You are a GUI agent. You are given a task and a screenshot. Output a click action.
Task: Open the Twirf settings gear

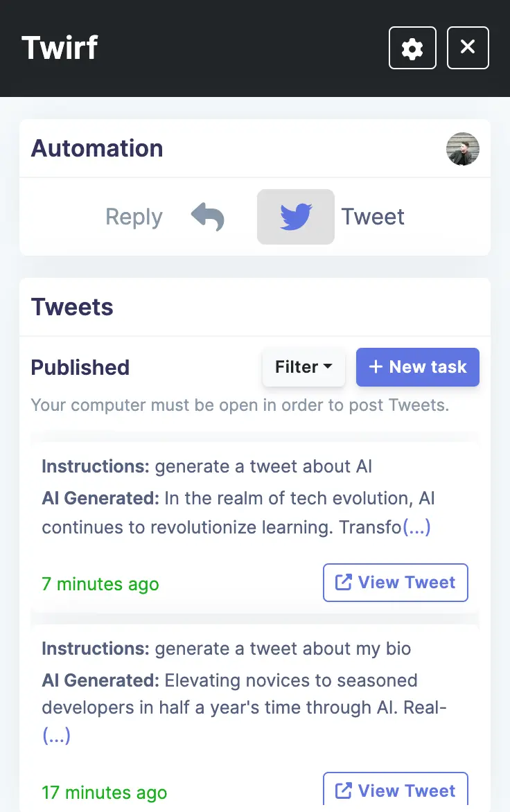click(x=412, y=48)
